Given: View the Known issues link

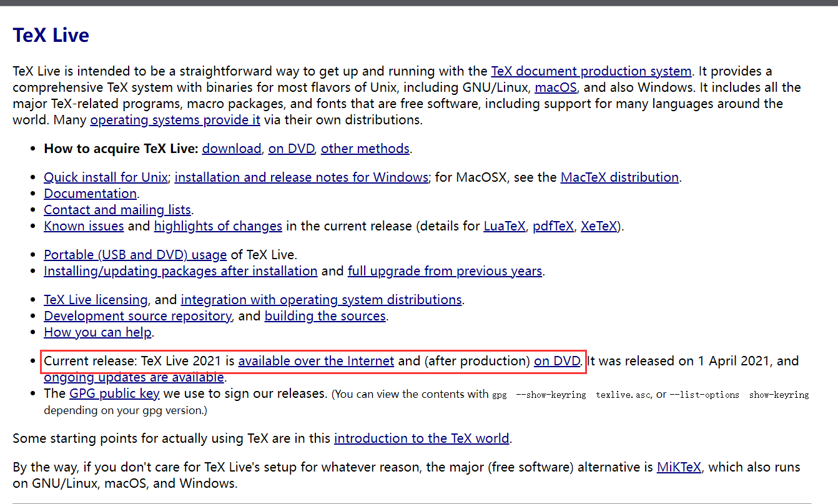Looking at the screenshot, I should click(x=84, y=226).
